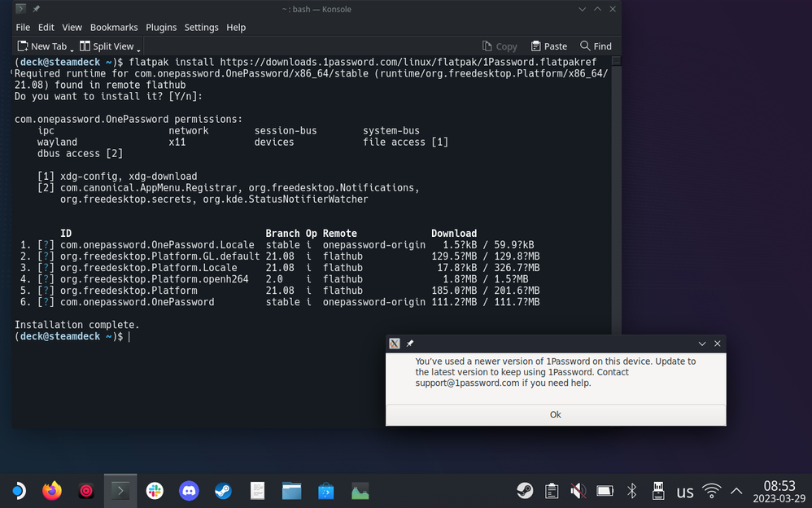Open the Bookmarks menu
The image size is (812, 508).
coord(114,27)
